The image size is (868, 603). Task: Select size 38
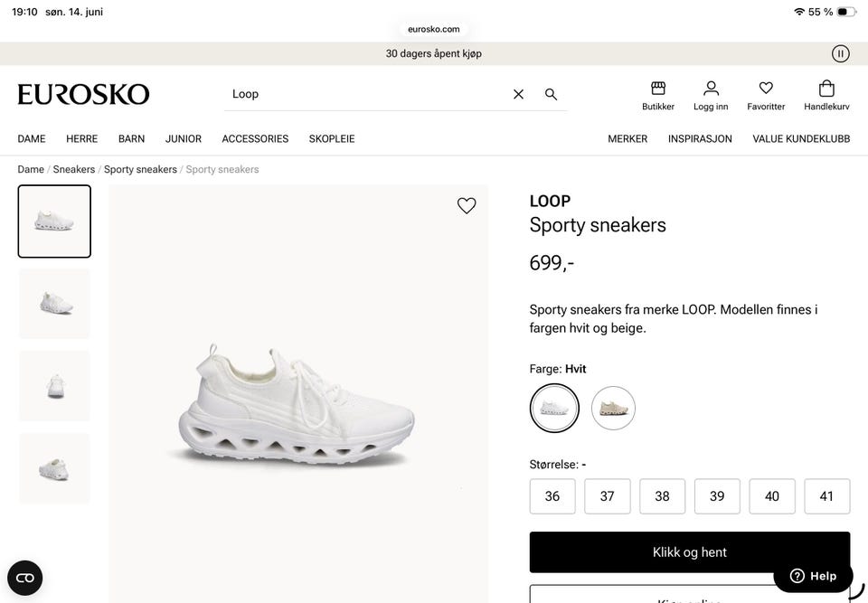(662, 496)
